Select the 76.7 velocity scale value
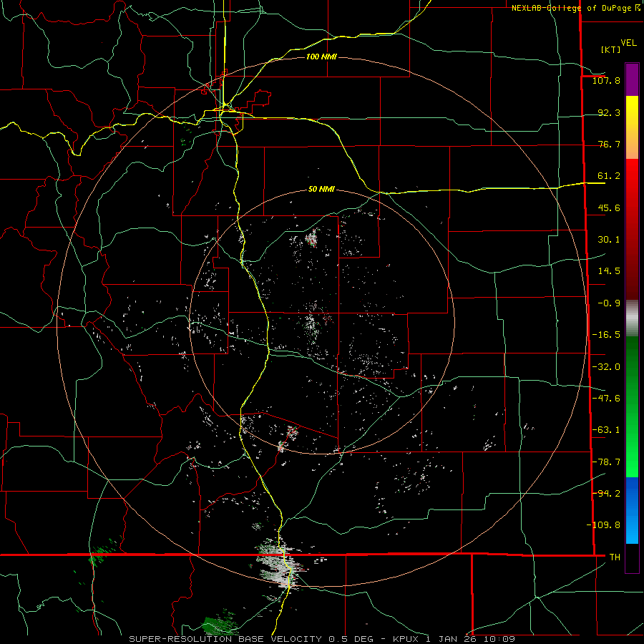Screen dimensions: 644x644 click(x=609, y=144)
